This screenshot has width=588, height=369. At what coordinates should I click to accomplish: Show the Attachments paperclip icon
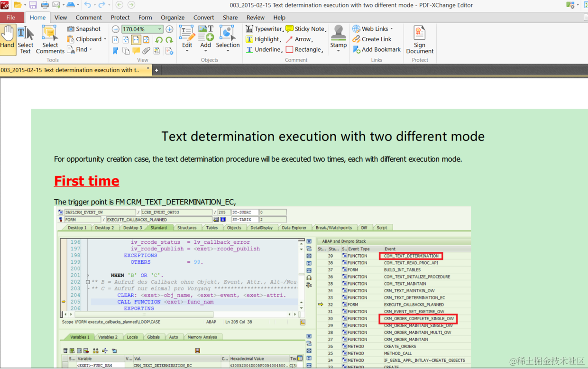(x=147, y=50)
